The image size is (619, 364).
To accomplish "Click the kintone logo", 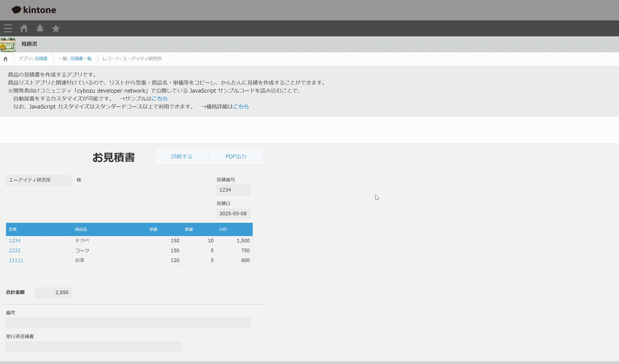I will coord(34,10).
